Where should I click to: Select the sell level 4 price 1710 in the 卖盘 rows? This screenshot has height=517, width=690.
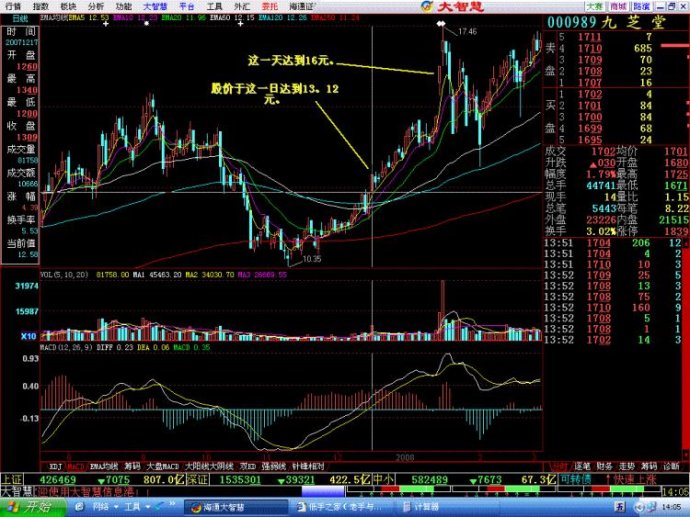click(x=590, y=48)
